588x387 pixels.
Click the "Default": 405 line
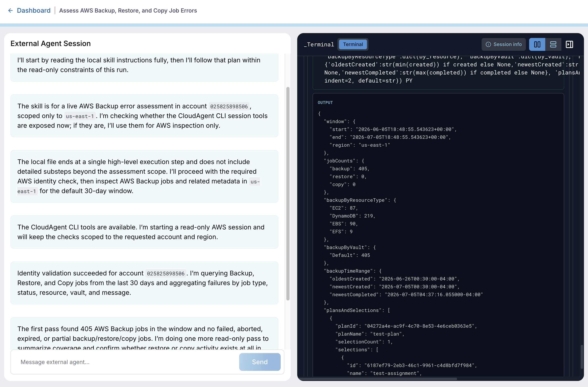click(x=350, y=255)
